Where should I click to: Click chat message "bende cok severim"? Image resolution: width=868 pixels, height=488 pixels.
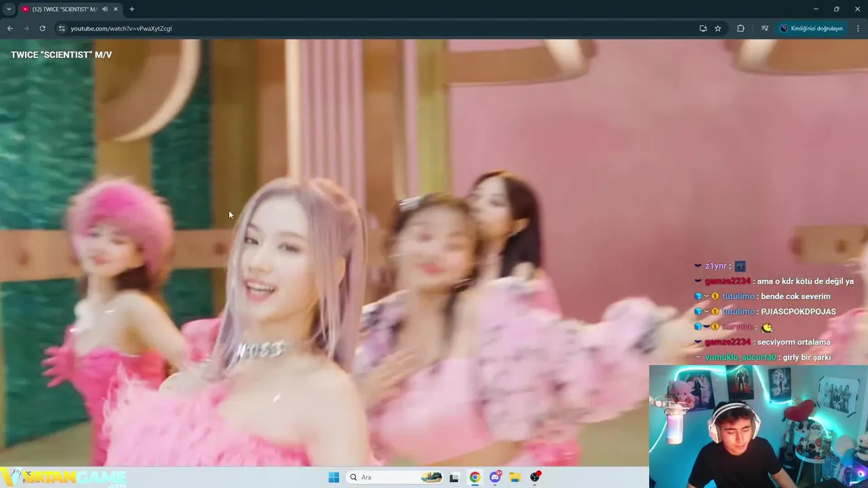click(795, 296)
